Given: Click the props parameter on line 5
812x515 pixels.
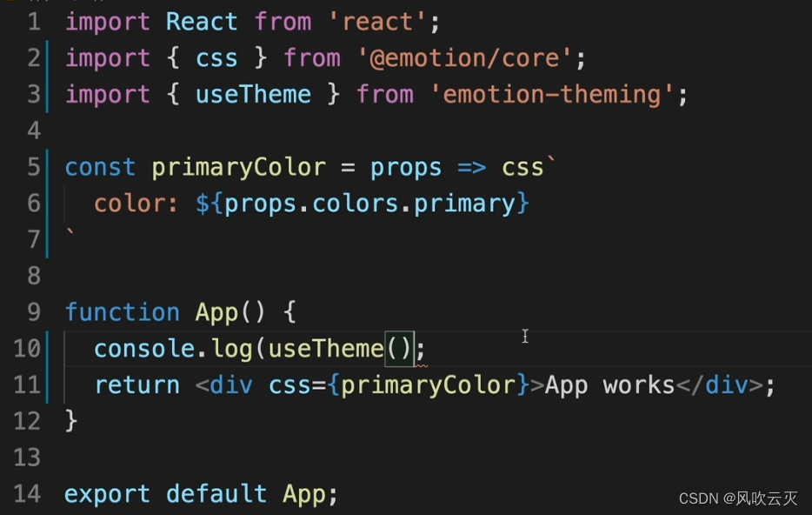Looking at the screenshot, I should pyautogui.click(x=406, y=169).
